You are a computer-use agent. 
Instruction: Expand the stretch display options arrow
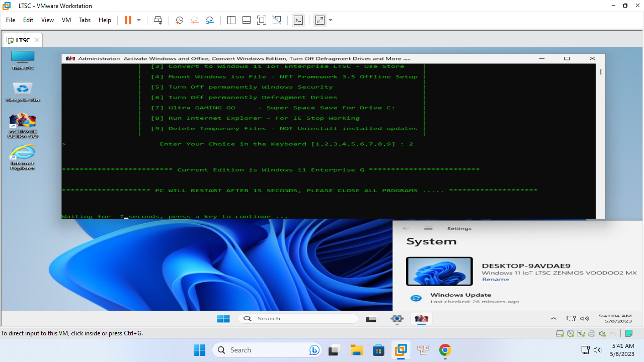331,20
